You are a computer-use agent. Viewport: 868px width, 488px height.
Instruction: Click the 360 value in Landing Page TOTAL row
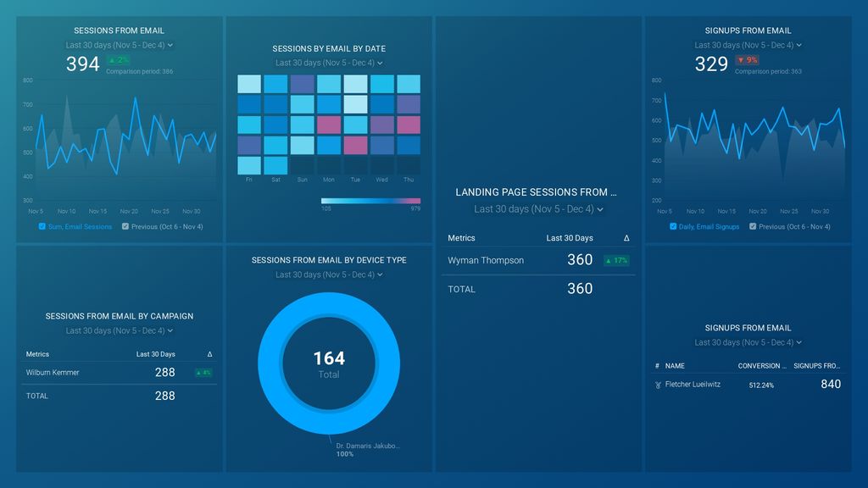[x=580, y=288]
